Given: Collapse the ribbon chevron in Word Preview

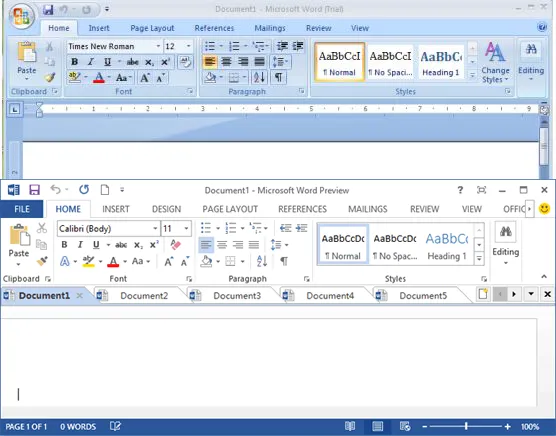Looking at the screenshot, I should [x=544, y=277].
